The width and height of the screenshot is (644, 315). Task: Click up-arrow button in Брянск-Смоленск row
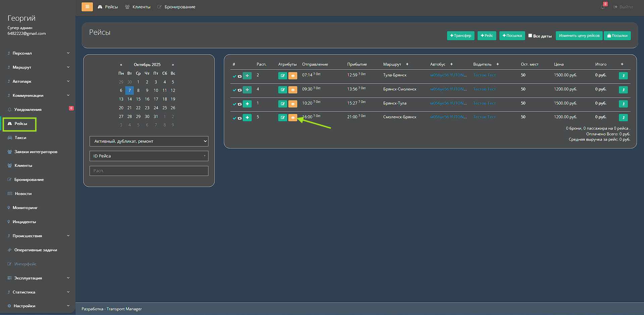623,90
